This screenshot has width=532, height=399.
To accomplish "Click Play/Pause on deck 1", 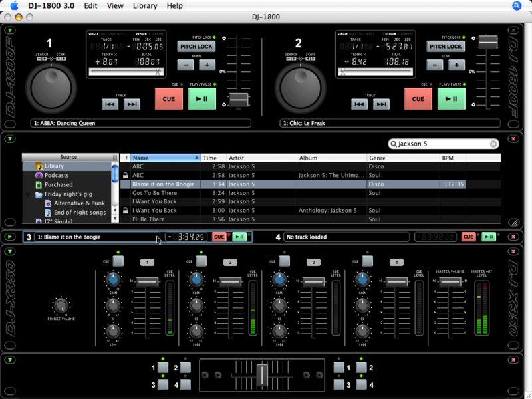I will click(202, 99).
